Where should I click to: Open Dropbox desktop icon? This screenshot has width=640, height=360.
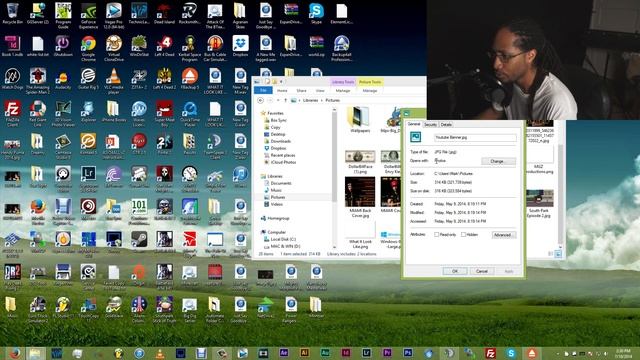click(x=240, y=46)
